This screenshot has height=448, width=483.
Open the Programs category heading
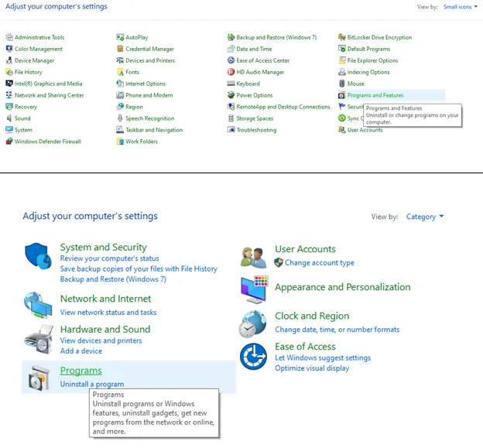pos(80,371)
